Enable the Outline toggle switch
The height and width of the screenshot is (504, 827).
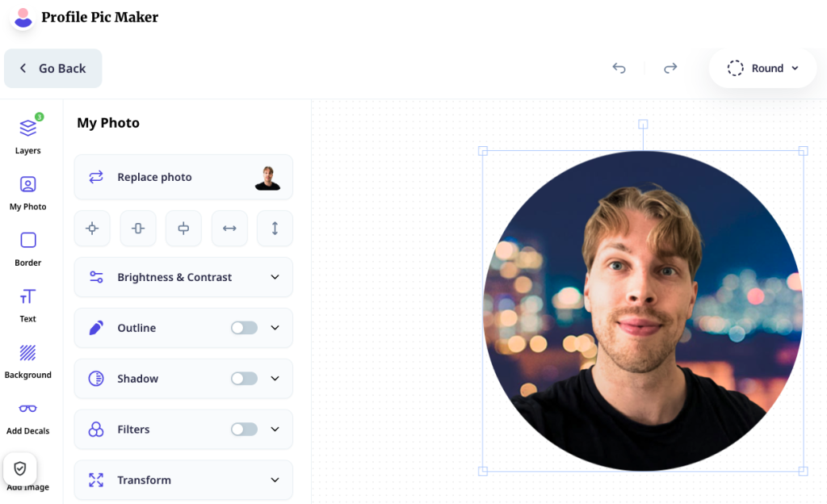(x=244, y=328)
